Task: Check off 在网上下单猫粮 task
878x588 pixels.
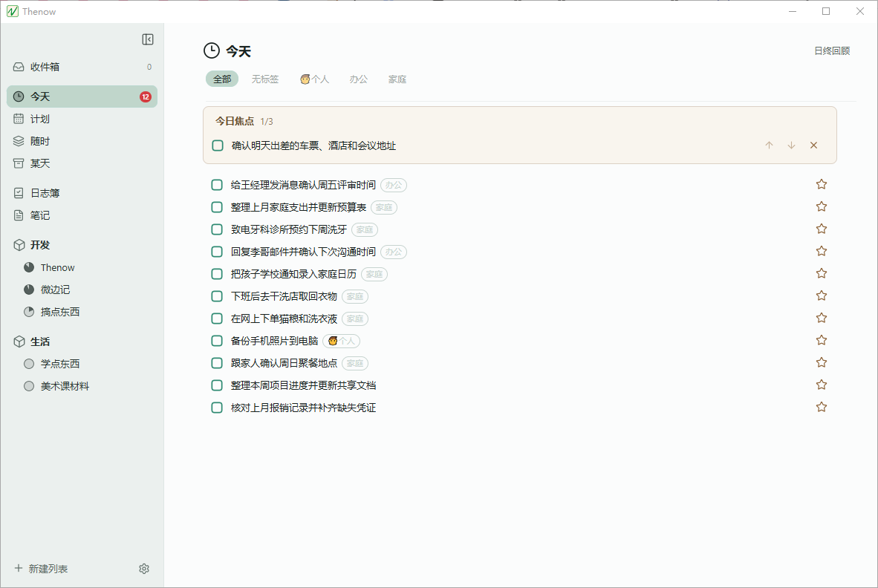Action: [217, 318]
